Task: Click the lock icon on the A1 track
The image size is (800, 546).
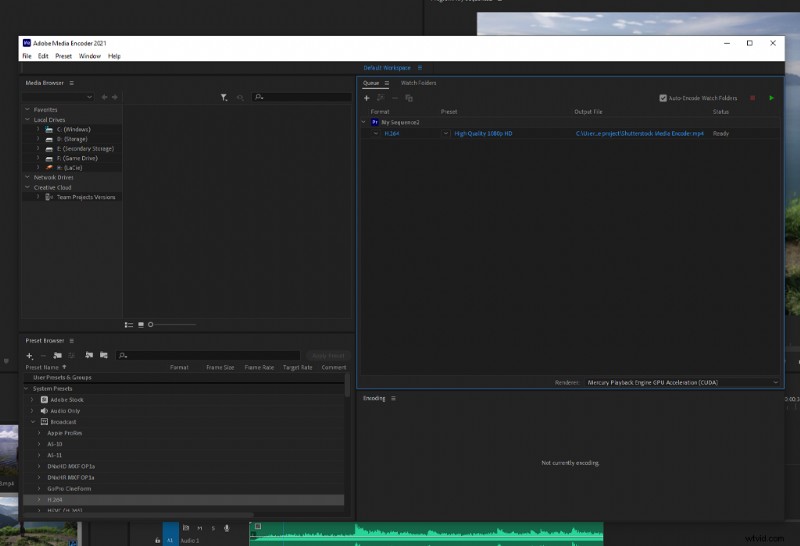Action: (157, 540)
